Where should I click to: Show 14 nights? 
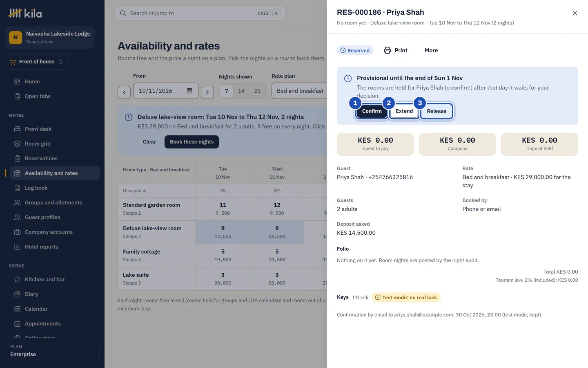click(x=241, y=91)
